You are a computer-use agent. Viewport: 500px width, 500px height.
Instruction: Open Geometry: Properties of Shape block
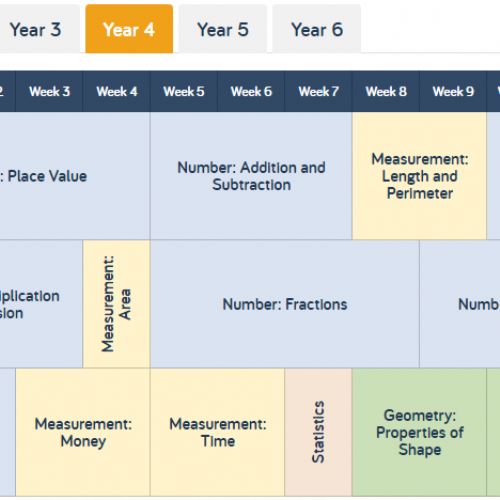419,432
